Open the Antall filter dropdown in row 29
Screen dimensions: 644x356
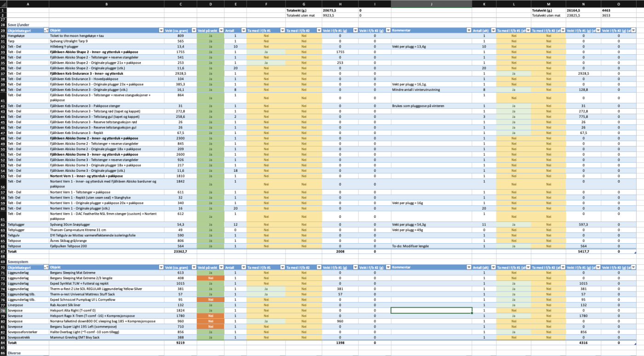click(x=243, y=30)
